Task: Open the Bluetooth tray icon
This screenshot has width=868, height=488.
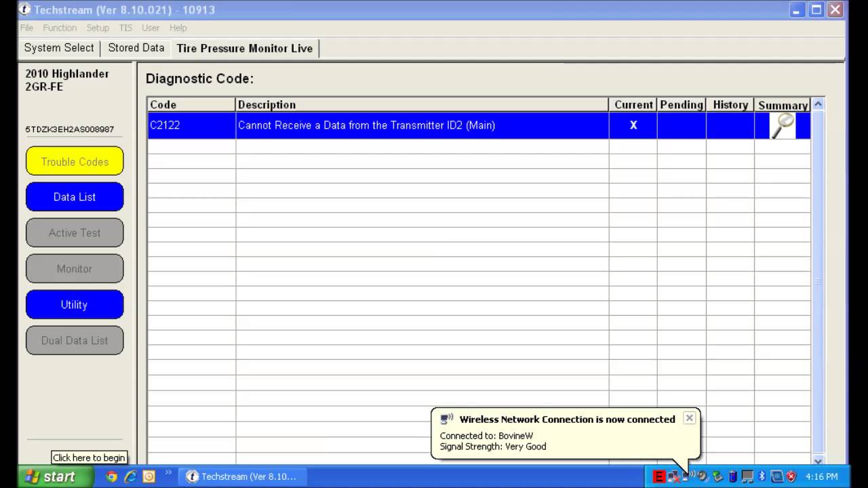Action: [762, 476]
